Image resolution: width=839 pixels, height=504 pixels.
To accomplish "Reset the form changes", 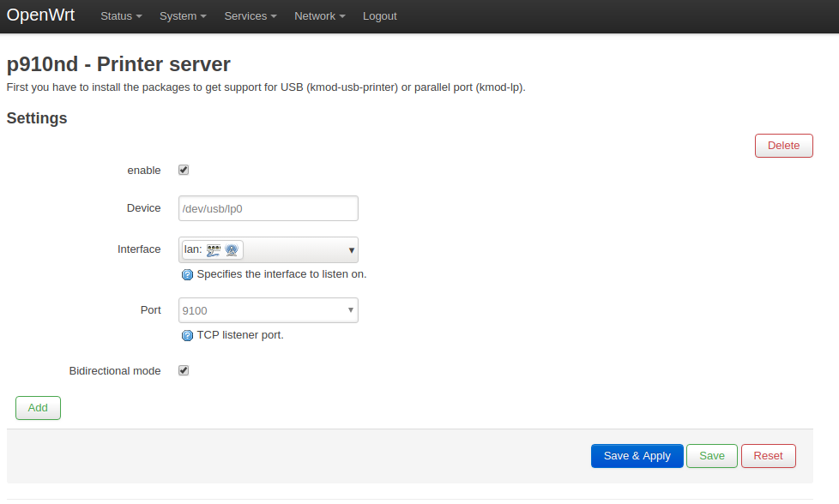I will click(x=768, y=456).
